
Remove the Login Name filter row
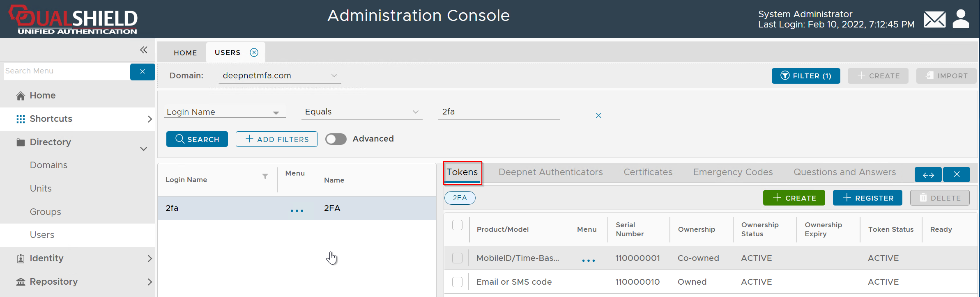point(598,116)
